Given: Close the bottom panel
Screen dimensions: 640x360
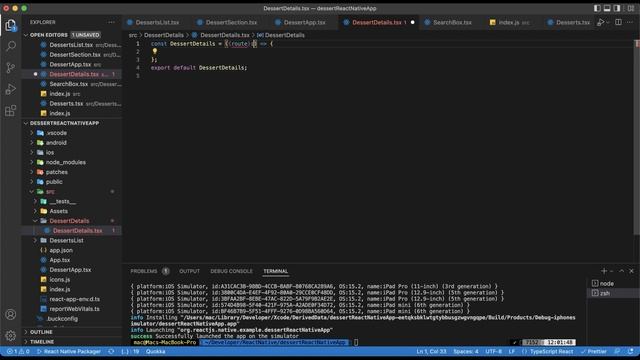Looking at the screenshot, I should click(x=631, y=271).
